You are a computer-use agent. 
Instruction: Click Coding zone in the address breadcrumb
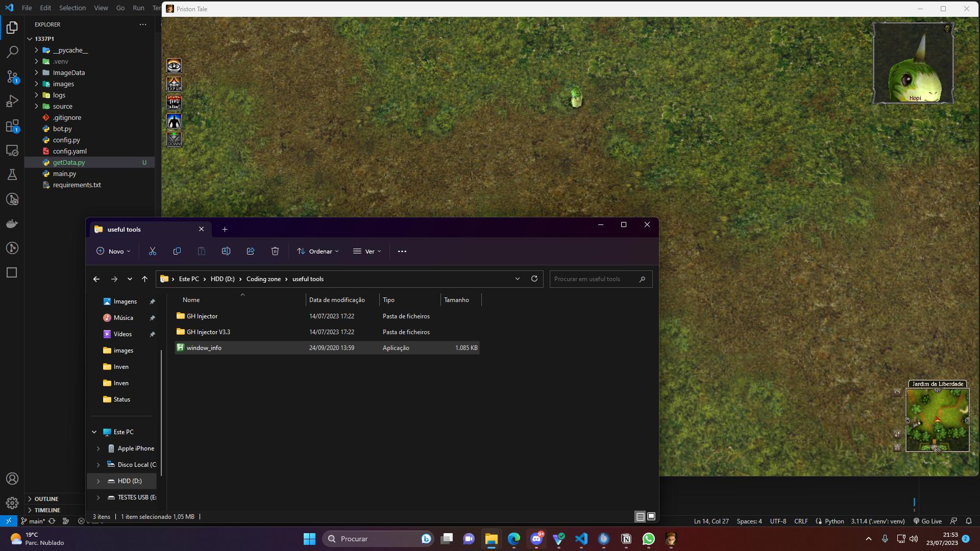263,279
